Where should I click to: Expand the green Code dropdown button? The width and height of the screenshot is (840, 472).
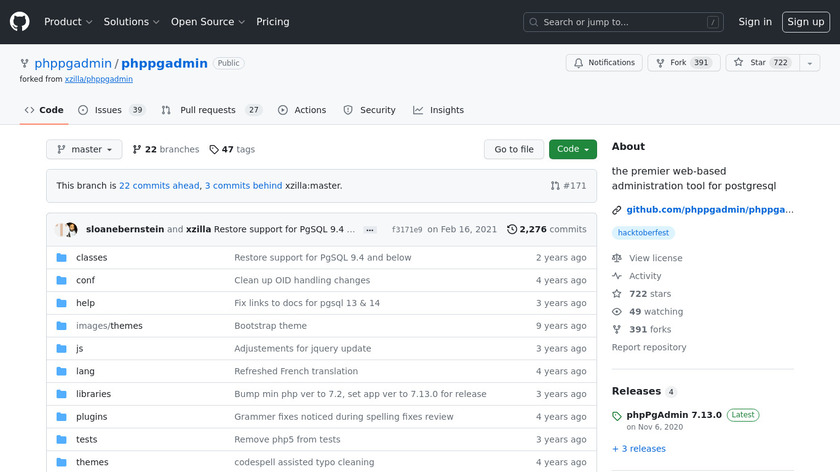click(572, 149)
